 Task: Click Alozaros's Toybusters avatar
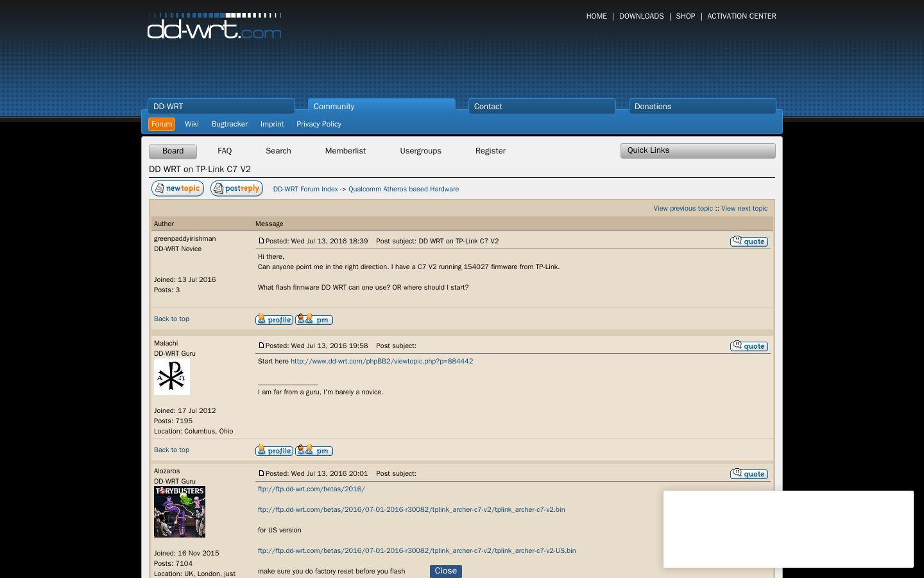[x=180, y=512]
